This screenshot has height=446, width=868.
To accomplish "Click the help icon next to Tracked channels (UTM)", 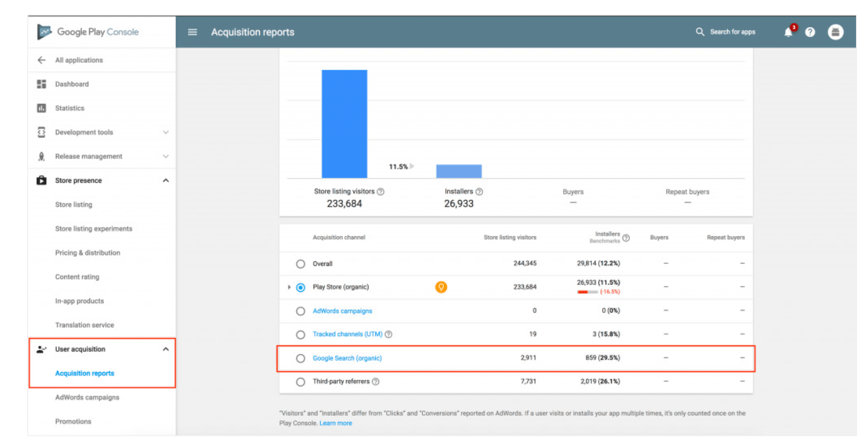I will point(388,334).
